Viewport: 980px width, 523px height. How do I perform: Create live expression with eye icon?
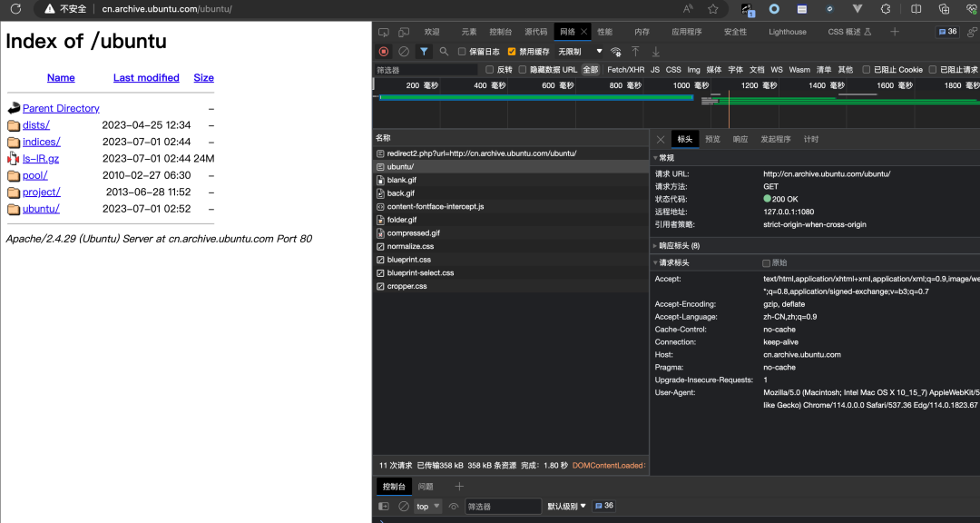coord(454,506)
